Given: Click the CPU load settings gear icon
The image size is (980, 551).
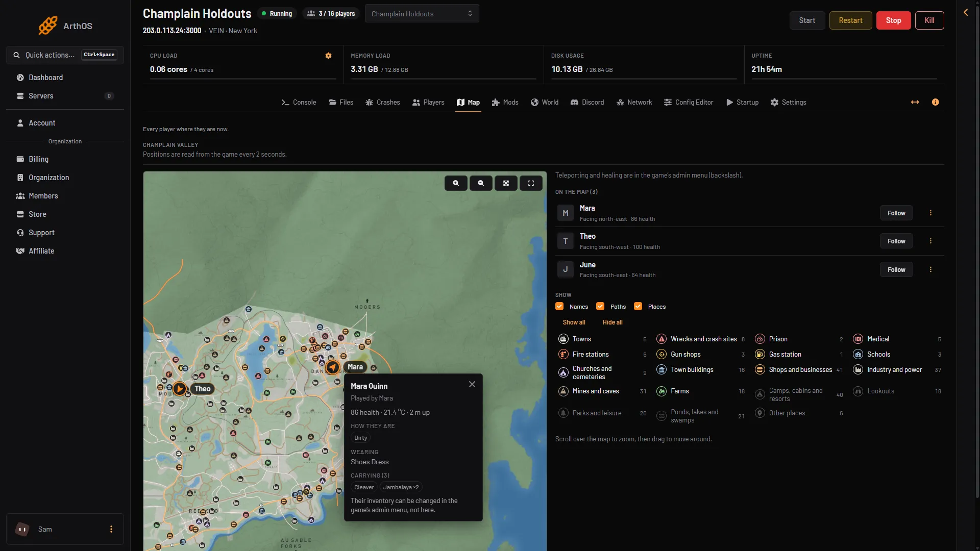Looking at the screenshot, I should click(x=328, y=56).
